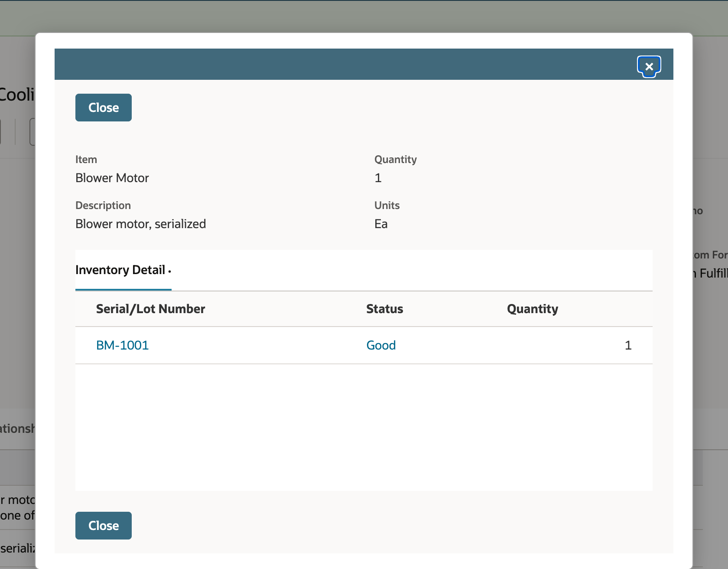Click the Description field label
728x569 pixels.
click(103, 206)
